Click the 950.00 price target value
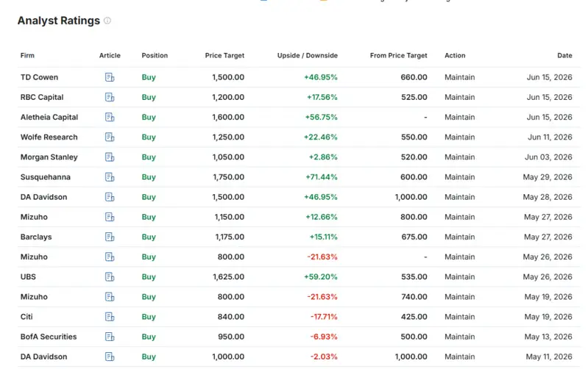The image size is (588, 369). click(231, 337)
